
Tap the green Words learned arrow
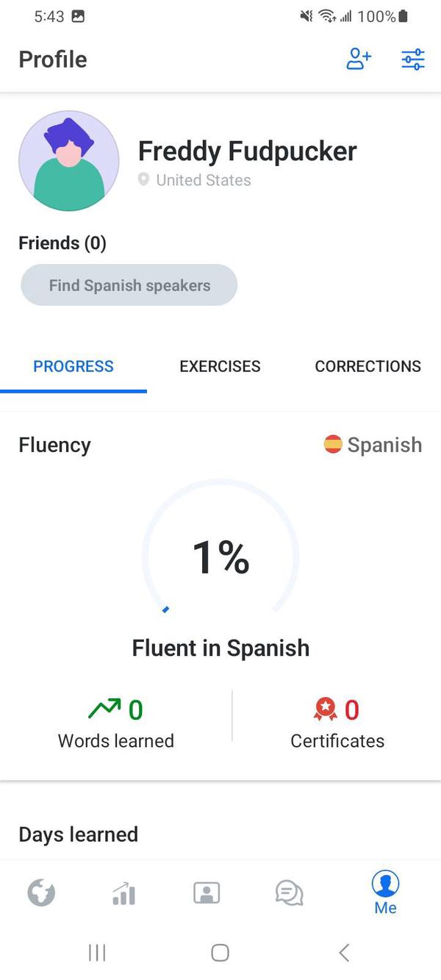pos(103,709)
